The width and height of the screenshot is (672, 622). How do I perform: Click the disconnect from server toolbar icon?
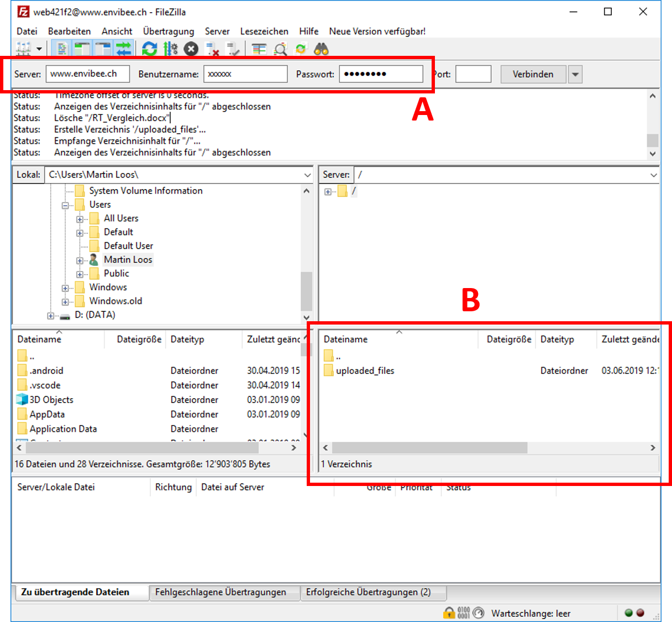(212, 49)
